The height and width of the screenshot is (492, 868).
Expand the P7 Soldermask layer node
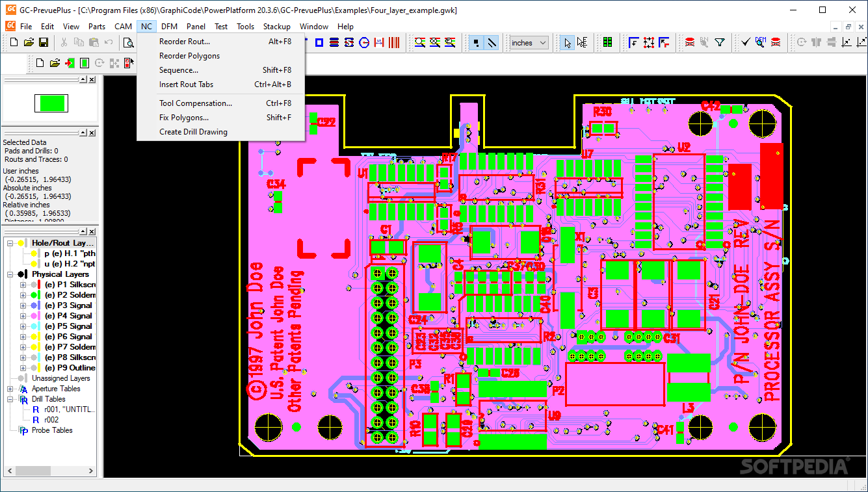tap(23, 347)
